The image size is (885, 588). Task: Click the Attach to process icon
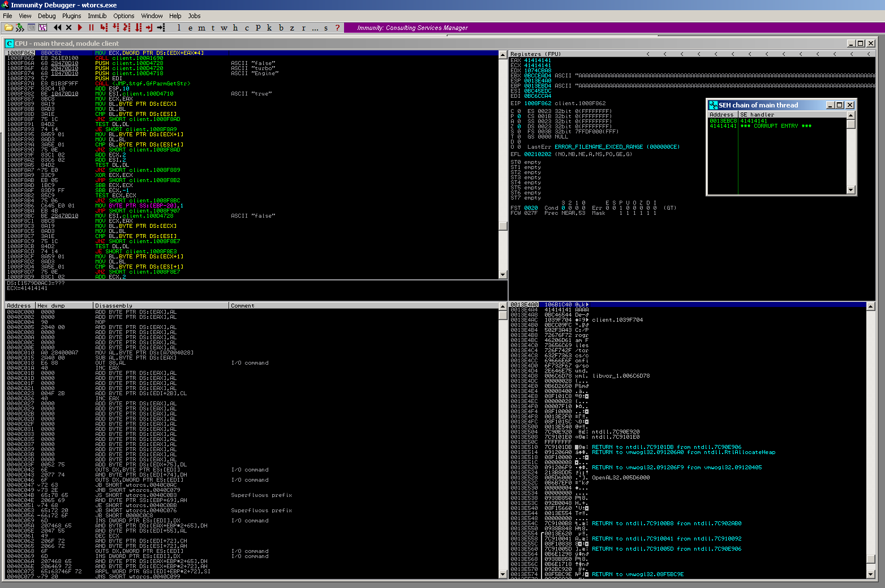point(20,28)
